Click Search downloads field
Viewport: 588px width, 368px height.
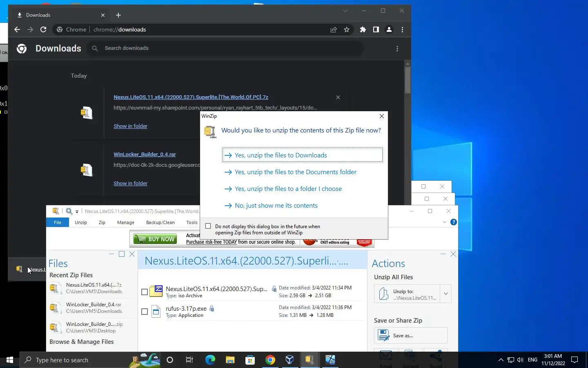225,48
